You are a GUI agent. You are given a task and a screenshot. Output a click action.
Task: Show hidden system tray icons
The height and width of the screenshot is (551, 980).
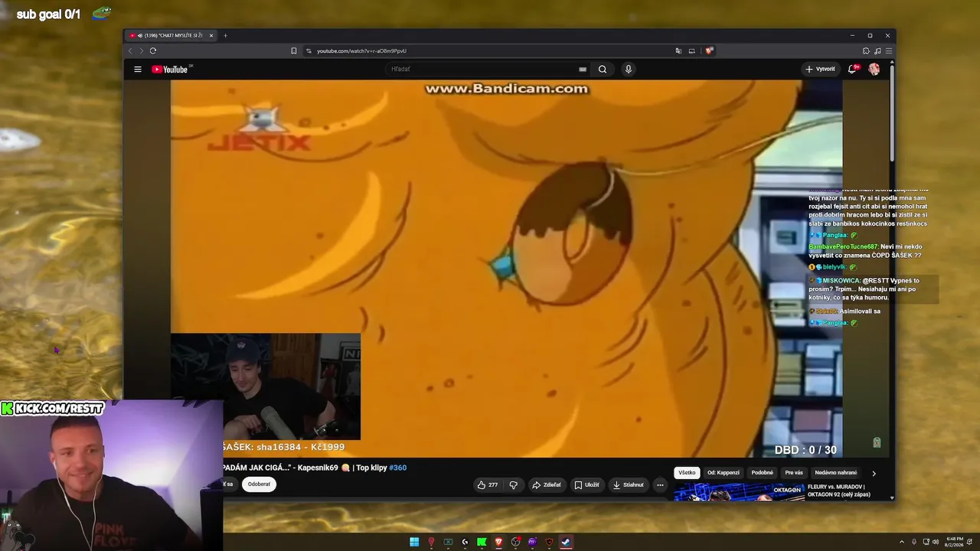[901, 542]
